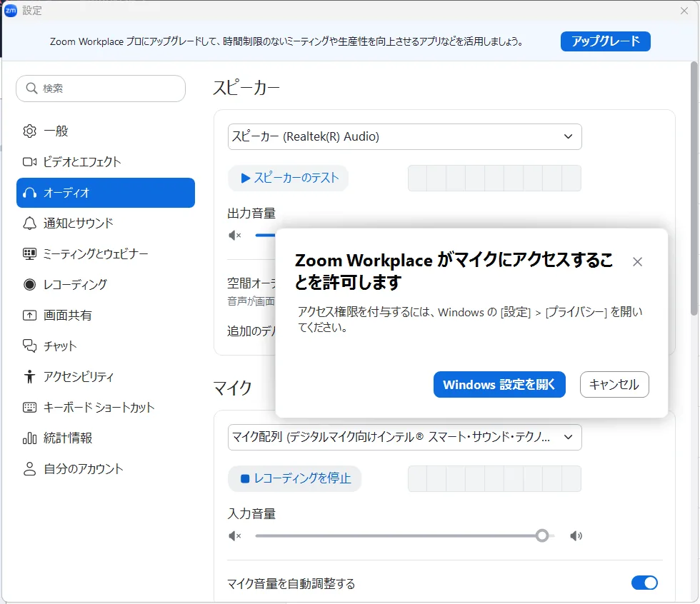Click the monitor icon beside ミーティングとウェビナー

coord(29,254)
